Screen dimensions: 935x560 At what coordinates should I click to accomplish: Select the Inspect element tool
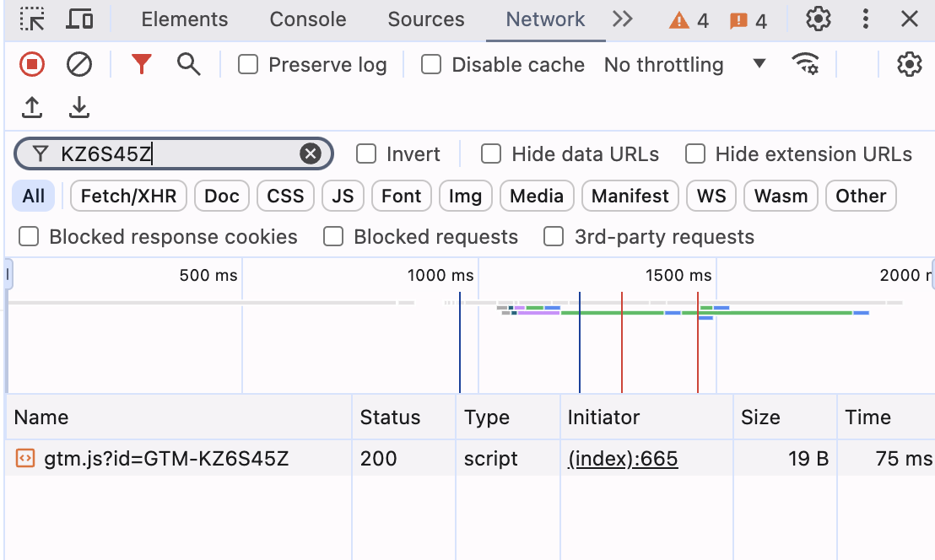point(32,19)
